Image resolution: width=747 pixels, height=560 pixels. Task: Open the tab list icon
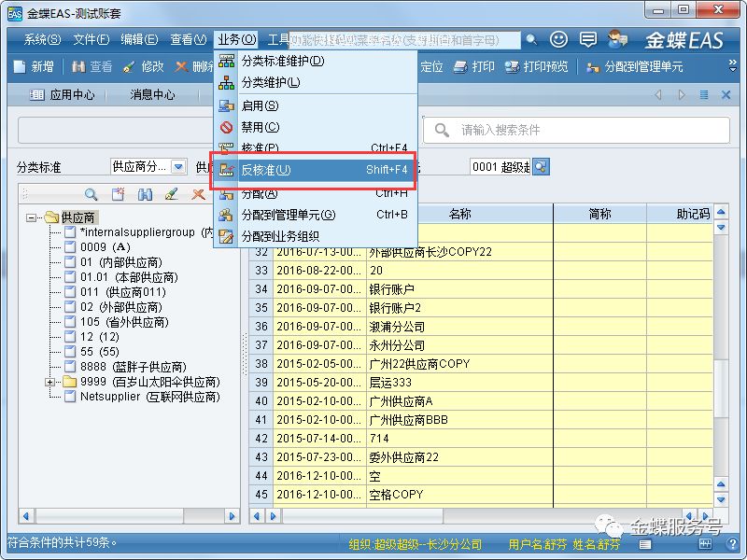coord(704,95)
